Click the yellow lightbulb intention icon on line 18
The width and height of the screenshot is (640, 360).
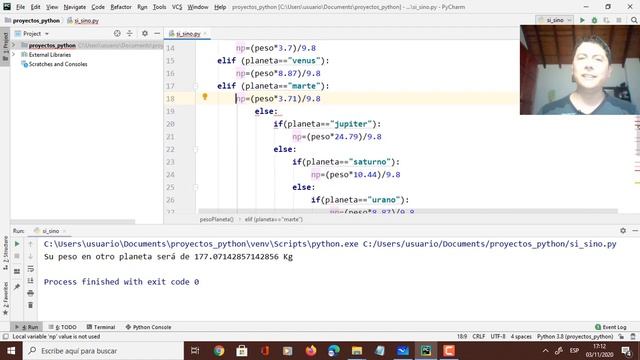205,97
